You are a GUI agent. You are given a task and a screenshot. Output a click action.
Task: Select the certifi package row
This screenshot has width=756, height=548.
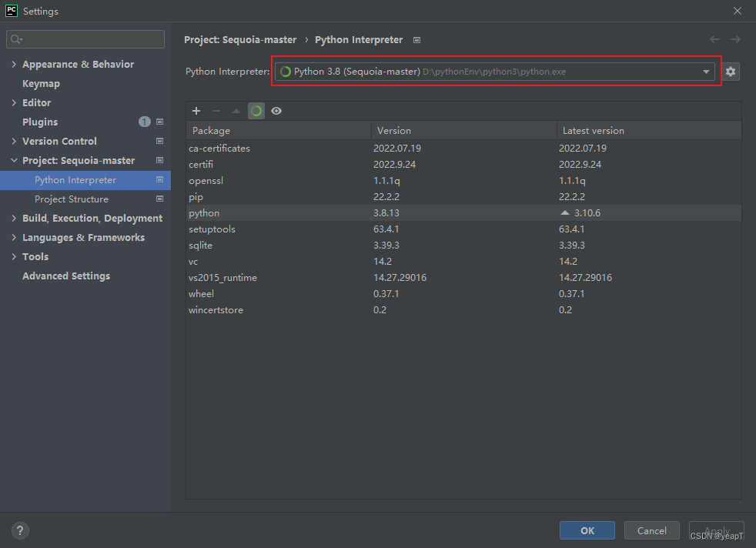point(463,165)
